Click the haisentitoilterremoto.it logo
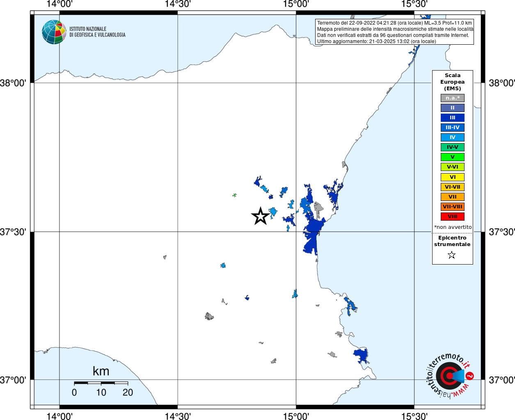Viewport: 515px width, 420px height. coord(450,376)
